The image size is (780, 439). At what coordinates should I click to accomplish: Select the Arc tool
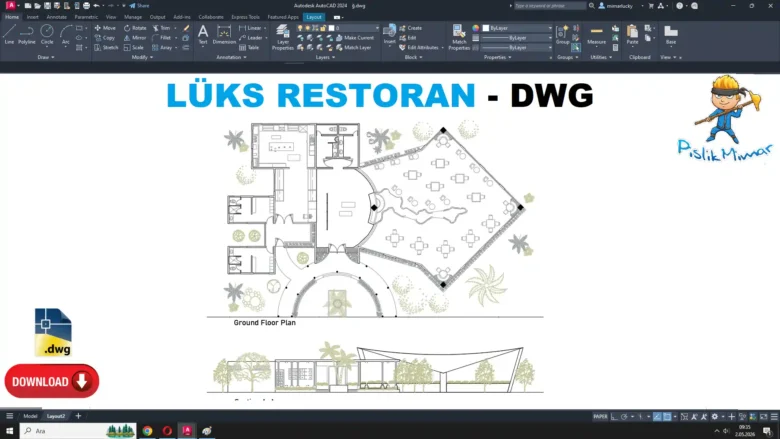coord(66,34)
